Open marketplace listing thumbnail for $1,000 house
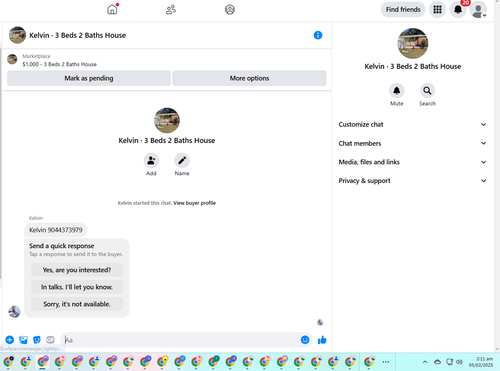This screenshot has height=371, width=500. tap(12, 59)
